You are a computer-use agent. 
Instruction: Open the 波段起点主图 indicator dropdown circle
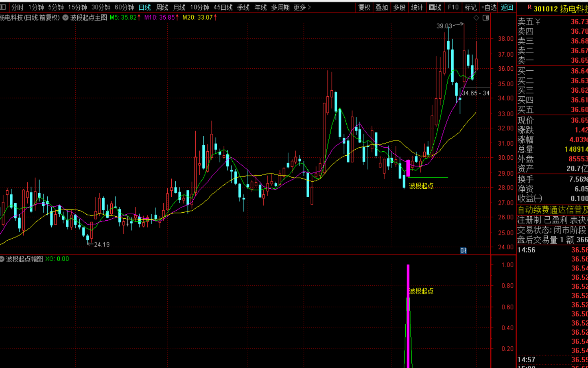pyautogui.click(x=65, y=17)
